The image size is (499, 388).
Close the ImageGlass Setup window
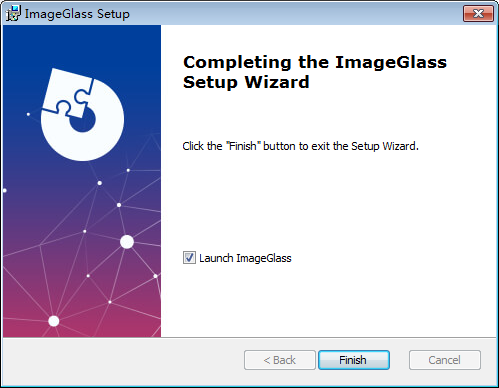click(478, 13)
